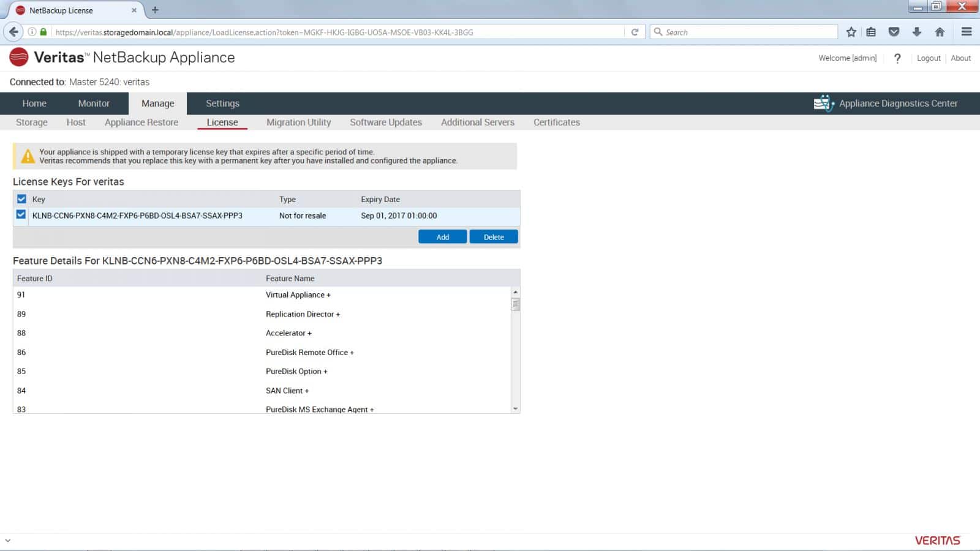Click the 'Not for resale' type cell
The height and width of the screenshot is (551, 980).
point(303,216)
